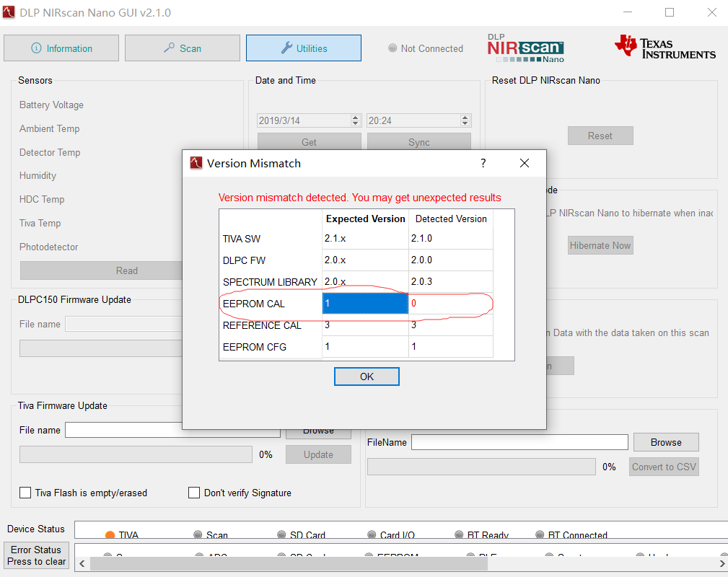
Task: Click Browse next to FileName field
Action: pos(666,442)
